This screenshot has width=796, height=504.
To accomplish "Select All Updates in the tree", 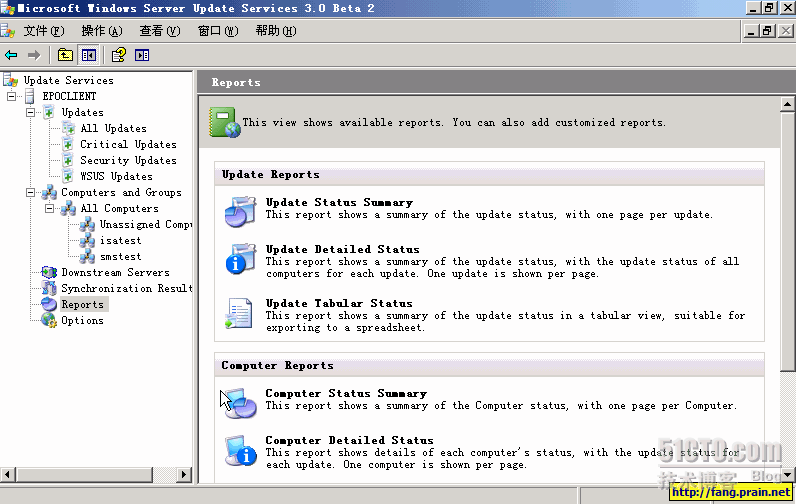I will click(114, 128).
